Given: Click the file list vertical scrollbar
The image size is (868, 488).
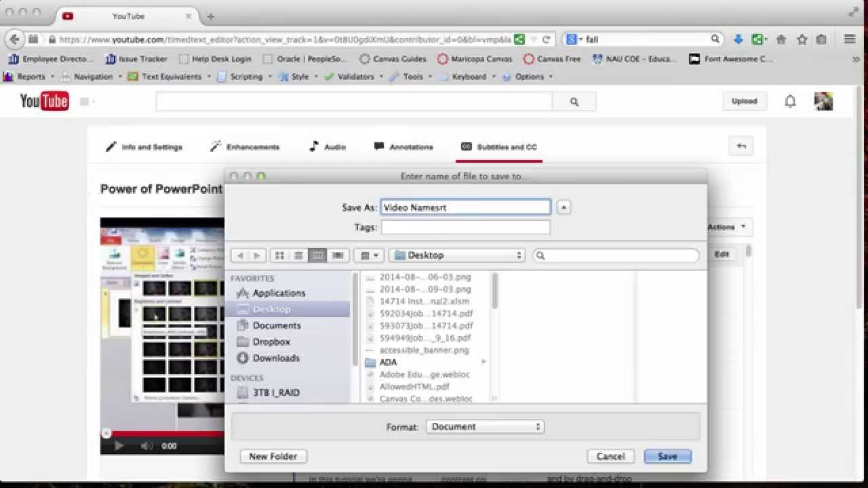Looking at the screenshot, I should click(x=495, y=290).
